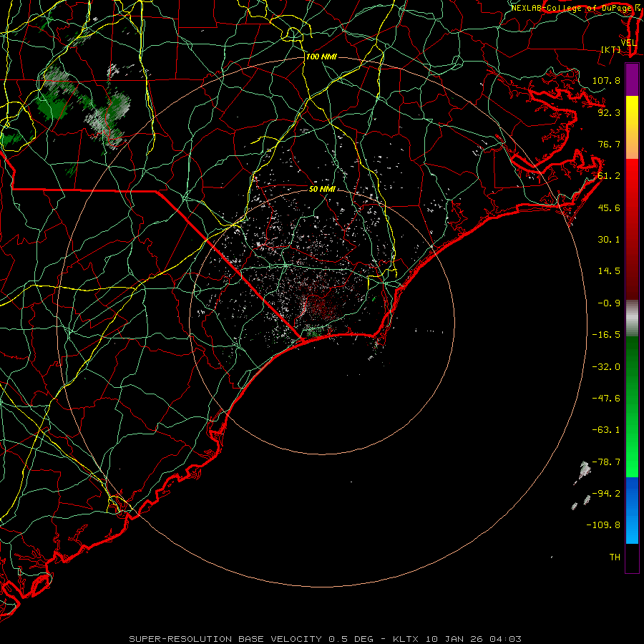Select the 100 NMI range ring label
This screenshot has width=644, height=644.
click(x=321, y=57)
